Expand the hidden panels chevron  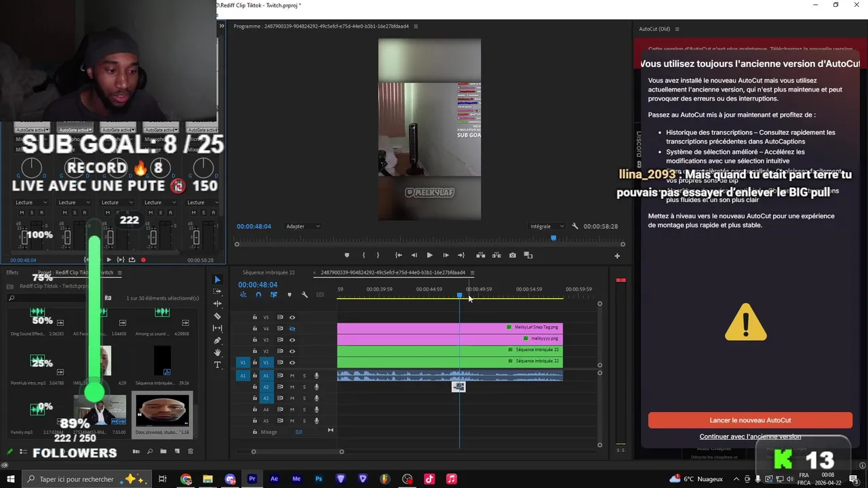click(222, 26)
